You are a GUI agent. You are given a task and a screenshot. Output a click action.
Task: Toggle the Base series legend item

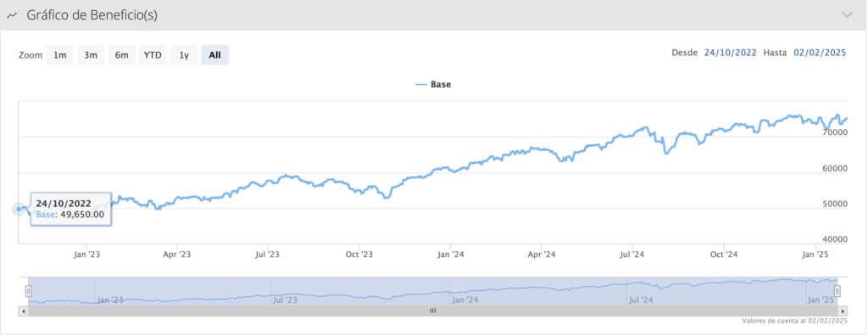point(433,85)
